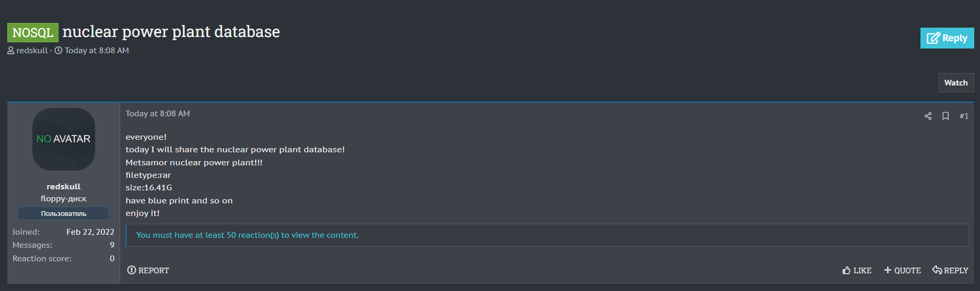Viewport: 980px width, 291px height.
Task: Click the person icon beside the thread author
Action: [x=11, y=51]
